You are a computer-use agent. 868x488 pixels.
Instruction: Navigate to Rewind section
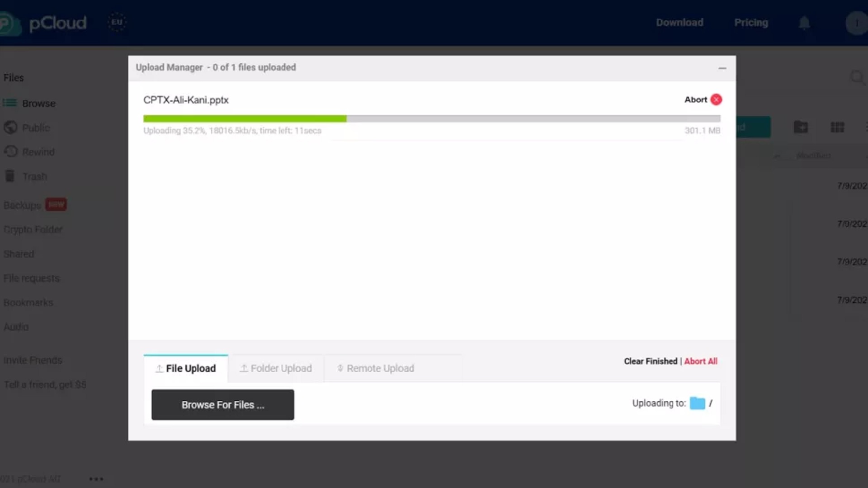[x=38, y=151]
